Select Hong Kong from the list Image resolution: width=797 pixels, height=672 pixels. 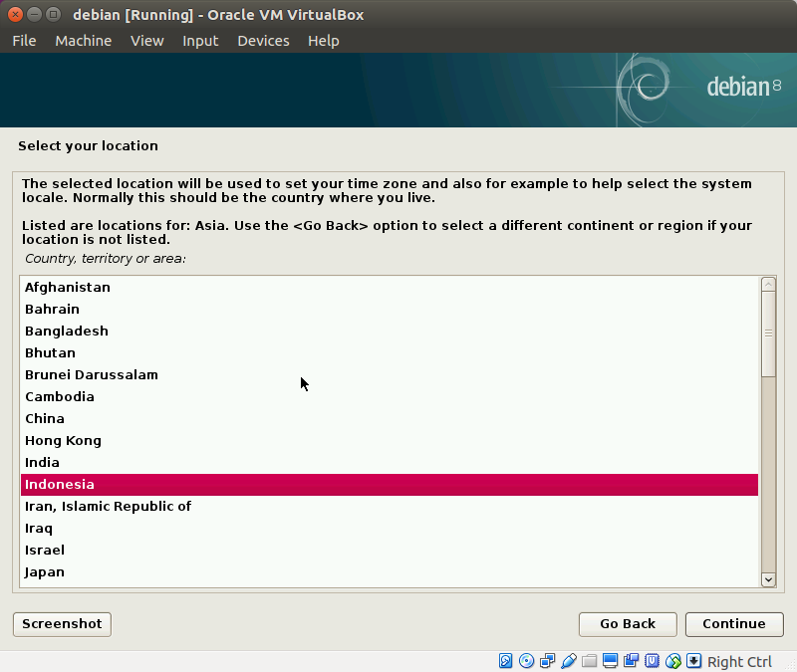pos(390,440)
